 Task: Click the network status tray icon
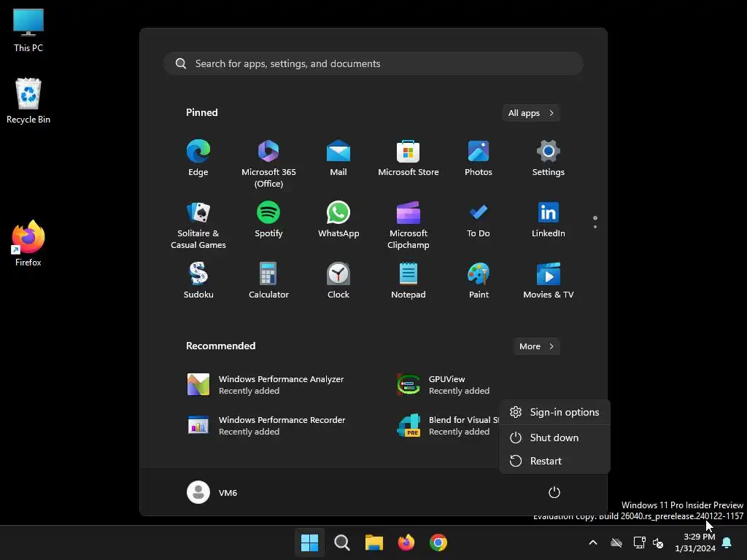639,542
